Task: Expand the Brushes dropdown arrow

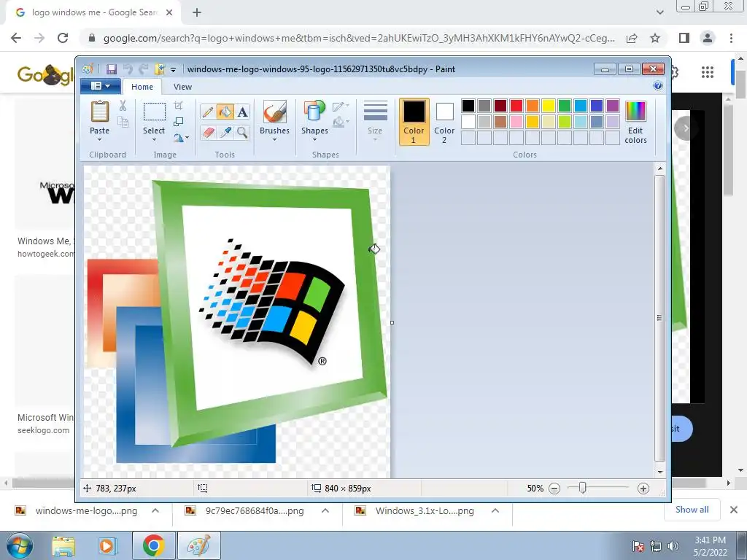Action: [274, 140]
